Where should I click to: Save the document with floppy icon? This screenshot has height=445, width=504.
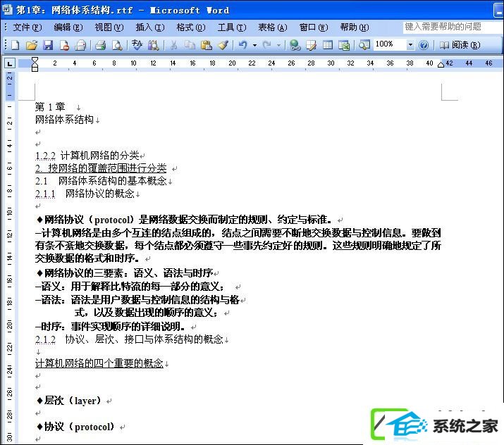tap(48, 45)
